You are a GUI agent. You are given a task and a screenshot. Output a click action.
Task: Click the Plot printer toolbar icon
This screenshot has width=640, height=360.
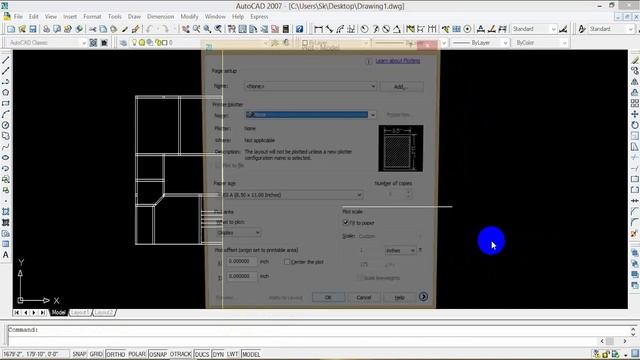[x=47, y=29]
